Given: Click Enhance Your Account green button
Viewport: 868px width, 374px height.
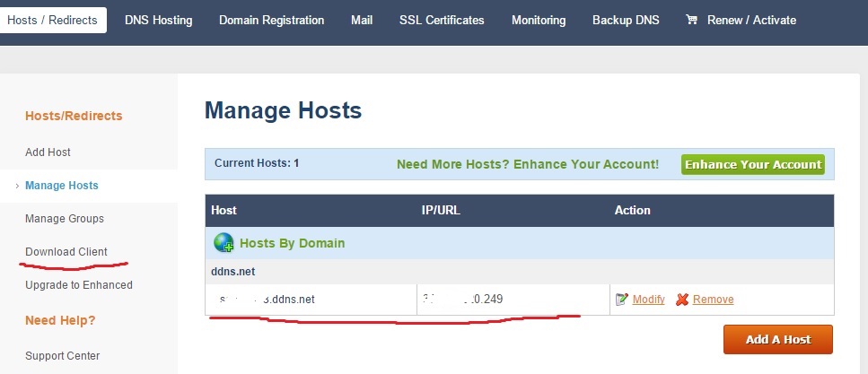Looking at the screenshot, I should coord(753,164).
